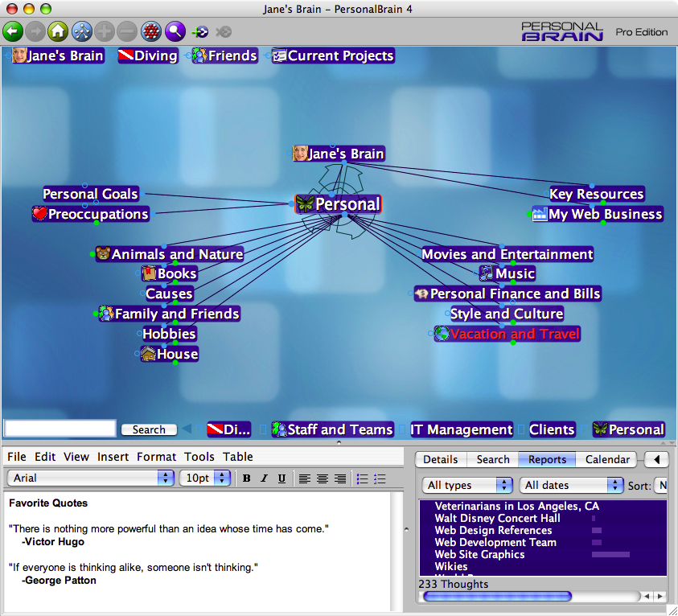This screenshot has height=616, width=678.
Task: Click the red dotted grid toolbar icon
Action: [151, 31]
